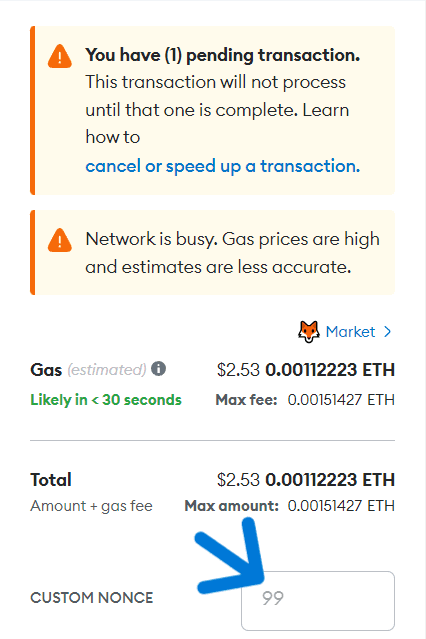Viewport: 426px width, 639px height.
Task: Click the bold Gas label
Action: pos(46,370)
